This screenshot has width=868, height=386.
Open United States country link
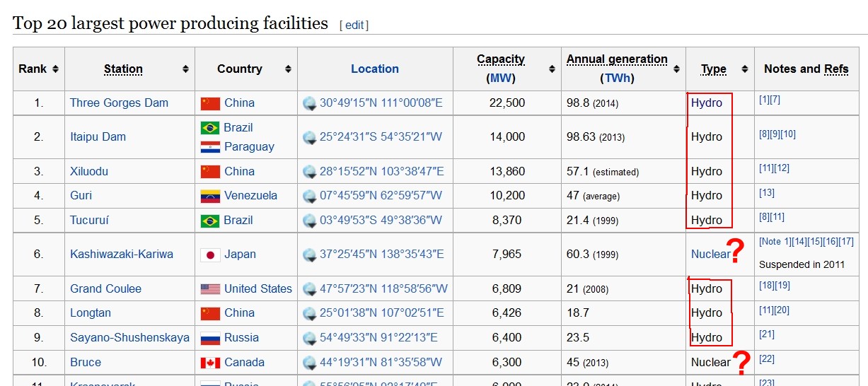[258, 288]
